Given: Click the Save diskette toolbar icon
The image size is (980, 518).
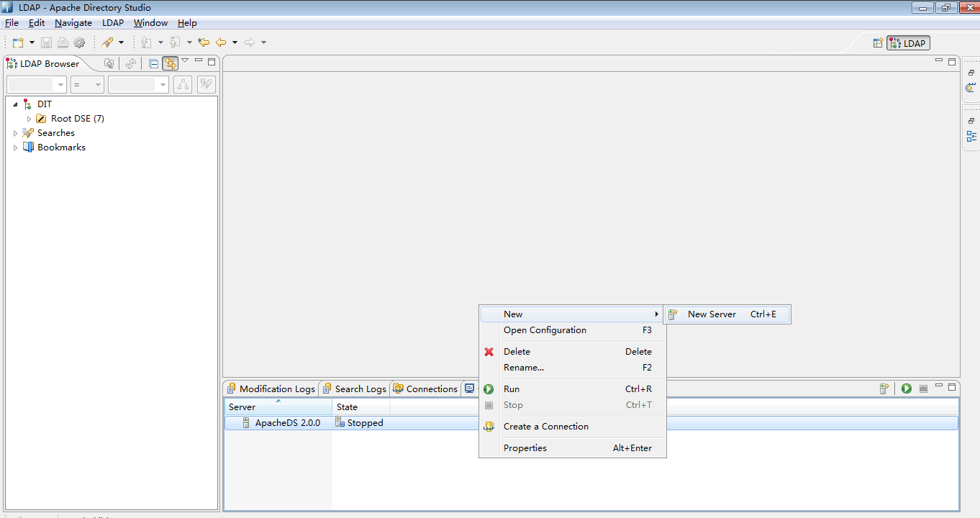Looking at the screenshot, I should tap(46, 42).
